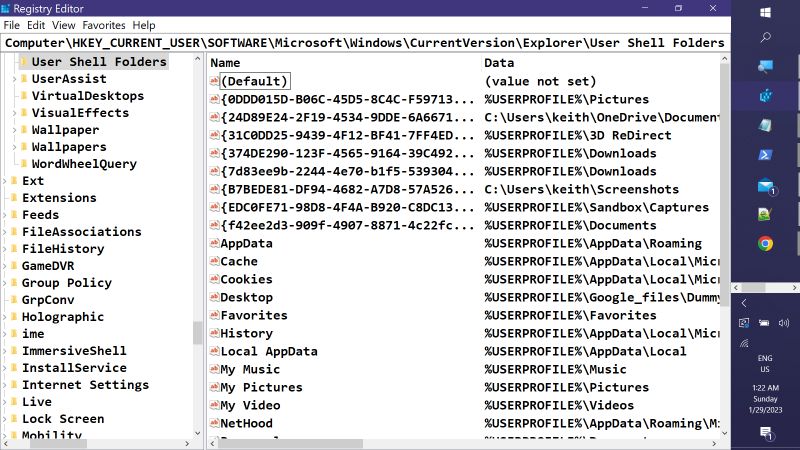Expand the Group Policy key
The width and height of the screenshot is (800, 450).
click(x=5, y=283)
